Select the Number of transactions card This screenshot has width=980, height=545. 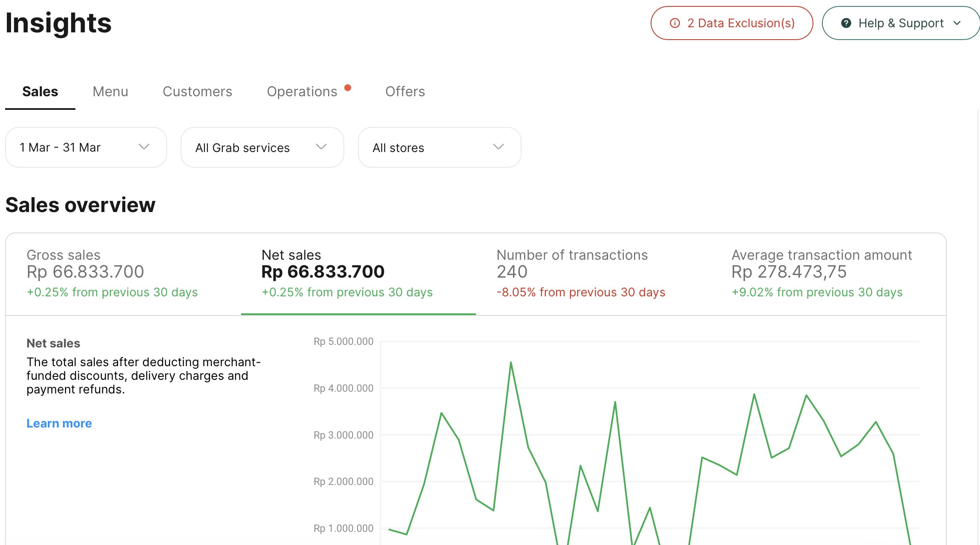[x=593, y=274]
